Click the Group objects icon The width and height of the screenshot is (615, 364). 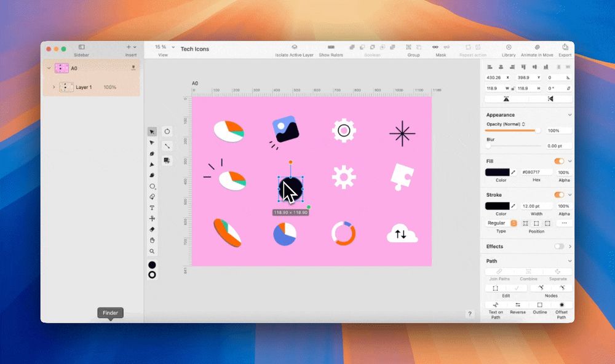tap(409, 47)
